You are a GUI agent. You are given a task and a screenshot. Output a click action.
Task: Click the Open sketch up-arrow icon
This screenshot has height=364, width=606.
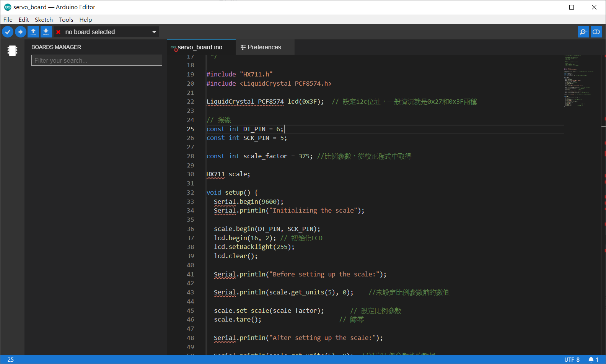(x=33, y=32)
